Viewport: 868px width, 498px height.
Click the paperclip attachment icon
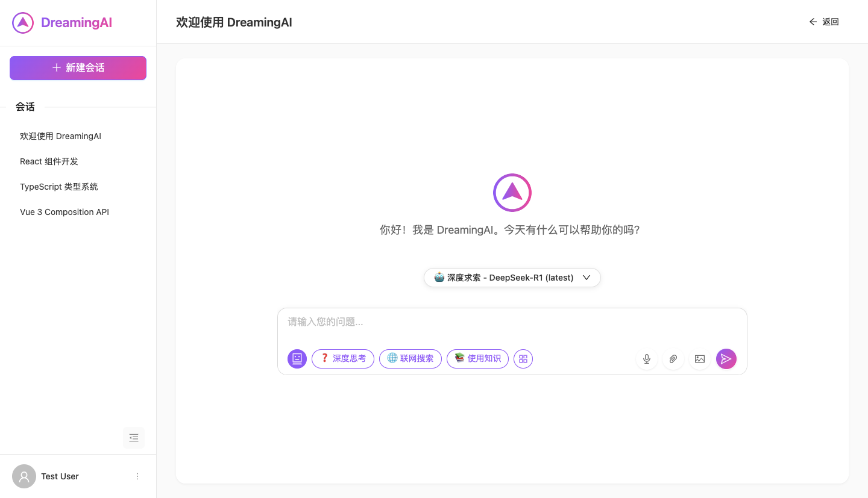pos(673,359)
